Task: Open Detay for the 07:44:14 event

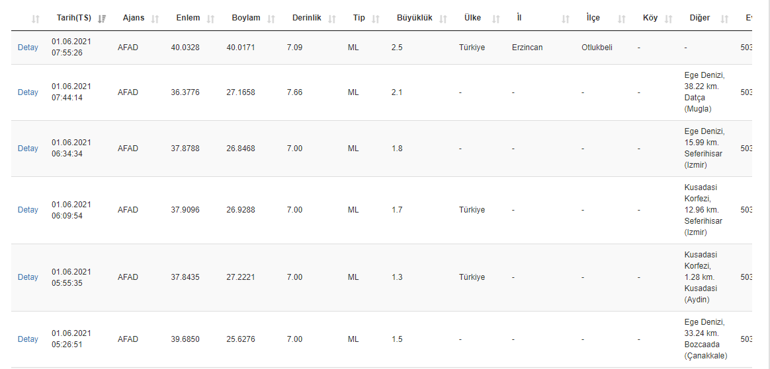Action: [x=28, y=92]
